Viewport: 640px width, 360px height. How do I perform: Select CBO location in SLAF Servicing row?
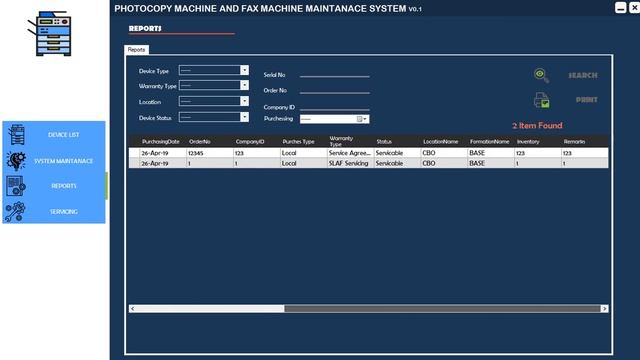click(x=444, y=163)
